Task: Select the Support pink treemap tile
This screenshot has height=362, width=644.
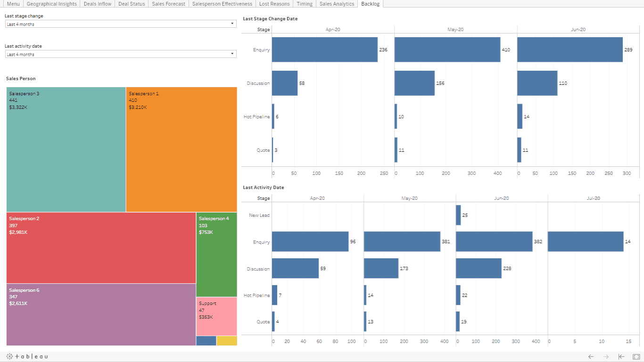Action: click(x=216, y=316)
